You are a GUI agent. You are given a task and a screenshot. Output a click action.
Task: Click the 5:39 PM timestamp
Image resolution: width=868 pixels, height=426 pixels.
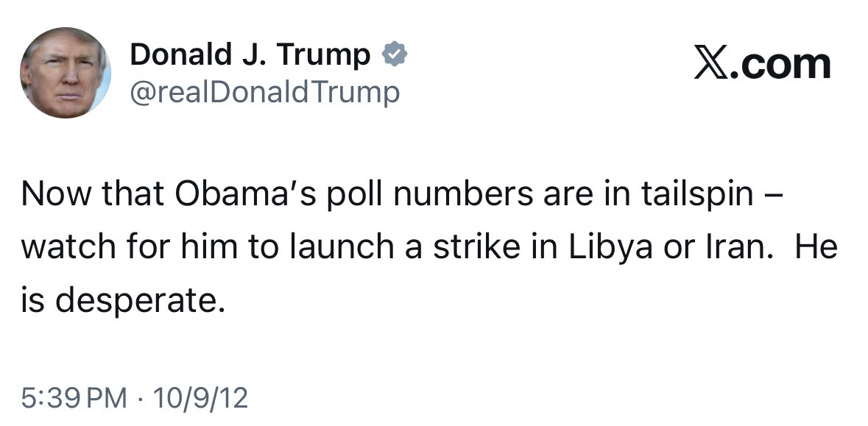[x=74, y=398]
